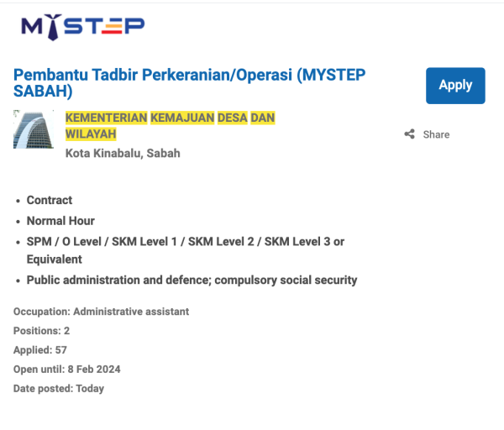Click the highlighted word KEMENTERIAN
Screen dimensions: 504x430
[x=106, y=117]
